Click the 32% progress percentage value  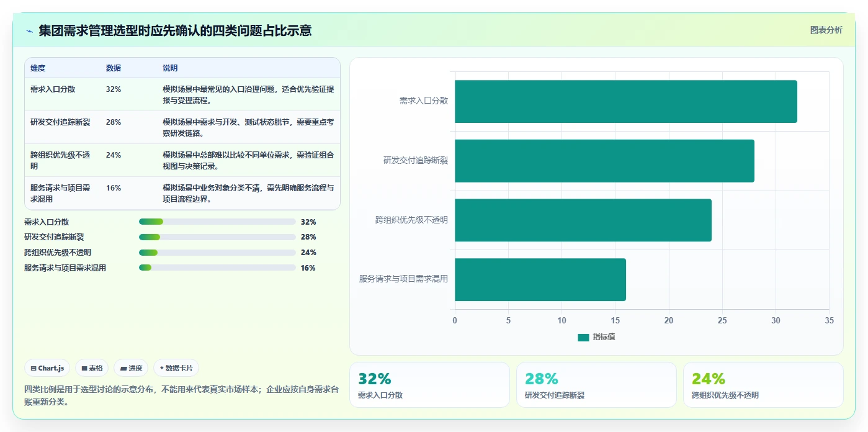click(x=308, y=222)
